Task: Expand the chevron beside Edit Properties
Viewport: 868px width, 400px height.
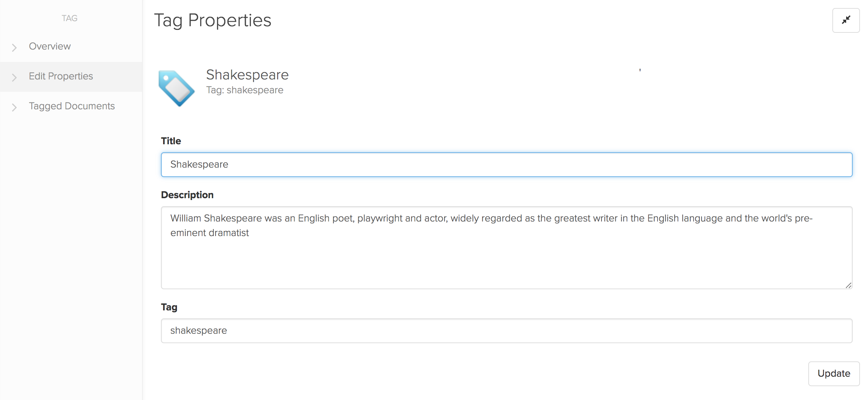Action: click(14, 77)
